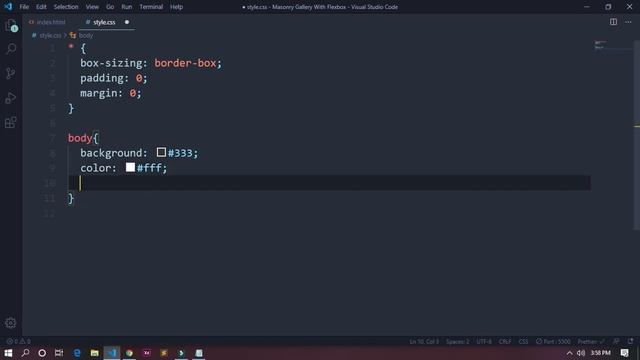Change end of line sequence CRLF
The width and height of the screenshot is (640, 360).
505,341
